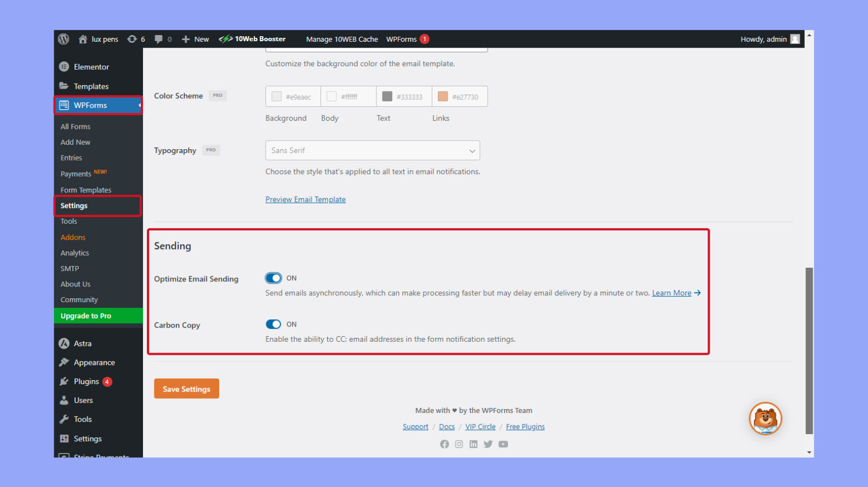
Task: Click Upgrade to Pro in the sidebar
Action: pyautogui.click(x=85, y=315)
